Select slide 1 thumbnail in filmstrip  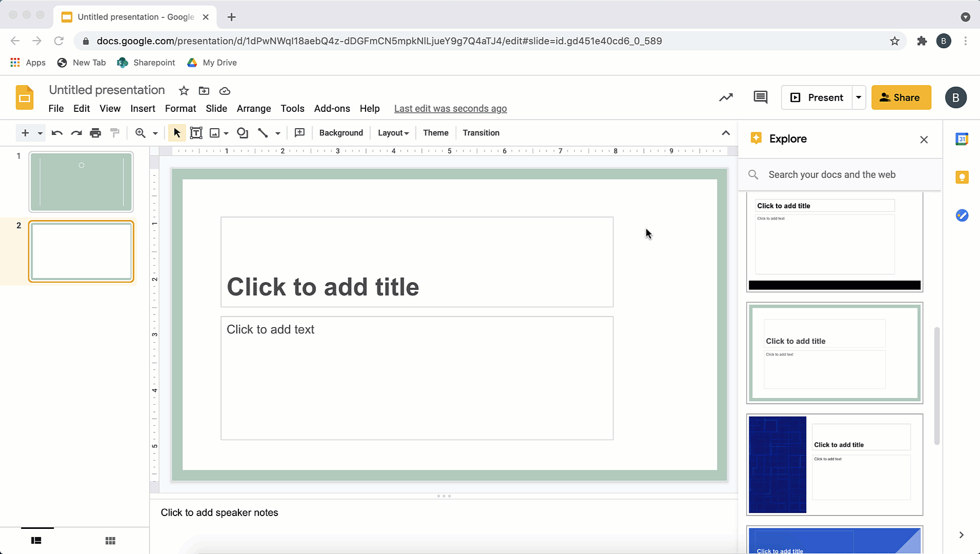click(81, 182)
